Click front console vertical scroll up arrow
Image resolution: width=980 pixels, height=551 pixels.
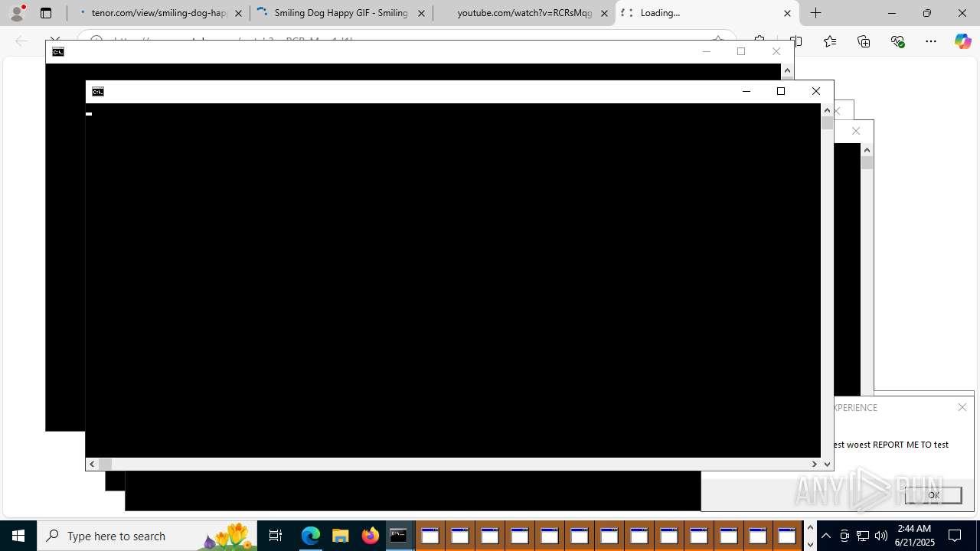[827, 110]
